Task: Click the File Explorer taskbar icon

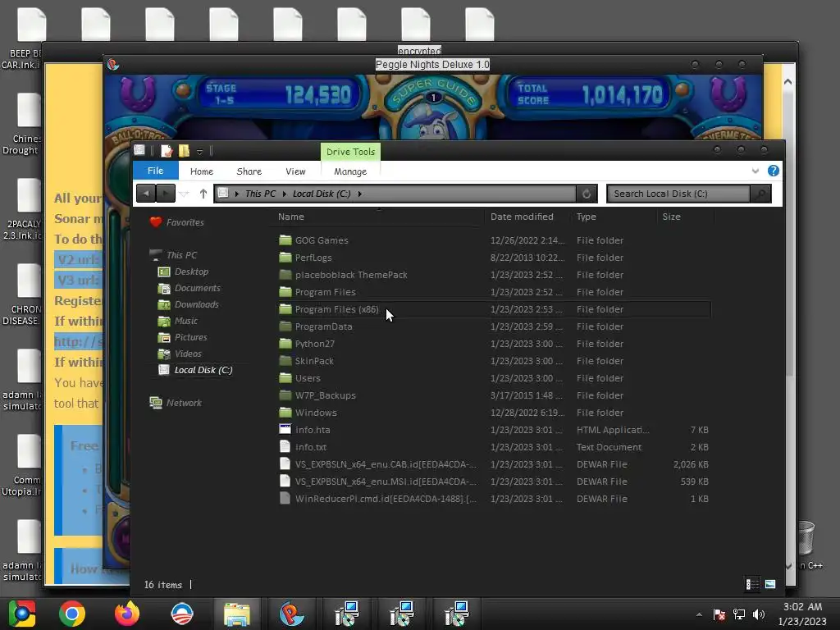Action: (x=237, y=614)
